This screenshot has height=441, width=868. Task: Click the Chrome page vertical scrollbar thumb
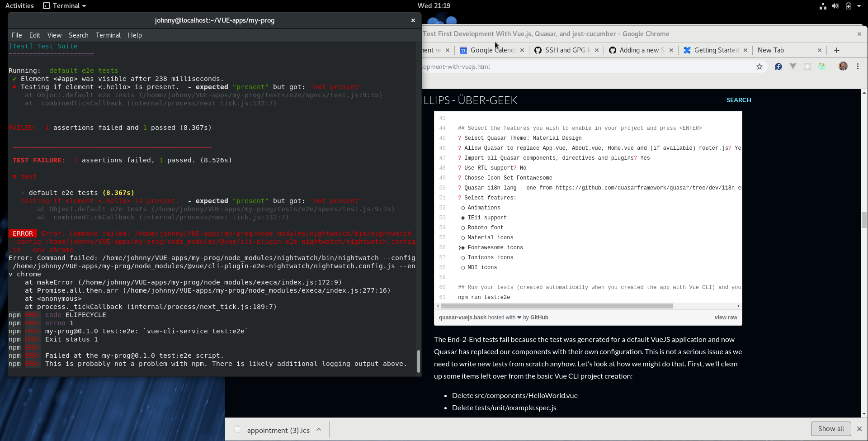(864, 220)
